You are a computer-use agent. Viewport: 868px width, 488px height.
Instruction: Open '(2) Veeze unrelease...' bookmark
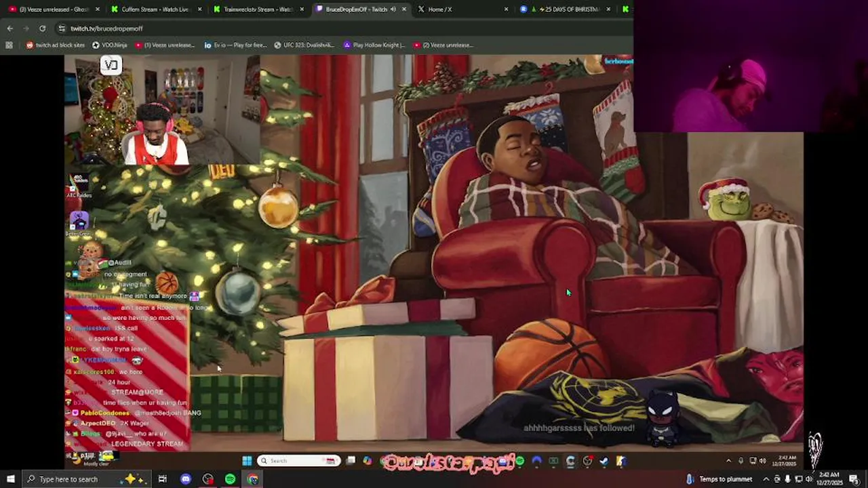point(443,45)
